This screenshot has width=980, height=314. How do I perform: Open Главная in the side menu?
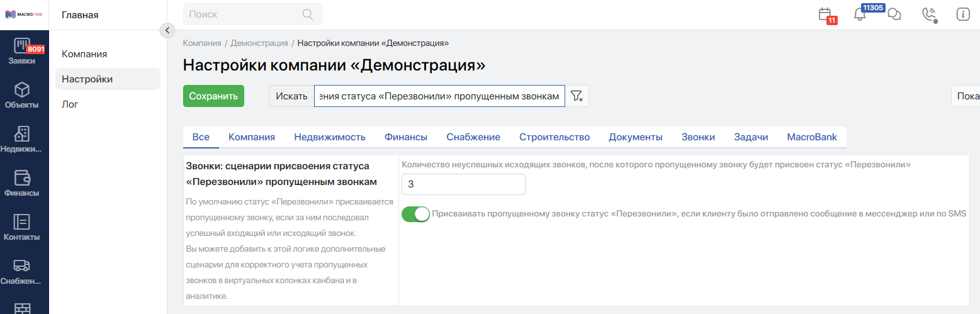[x=80, y=14]
